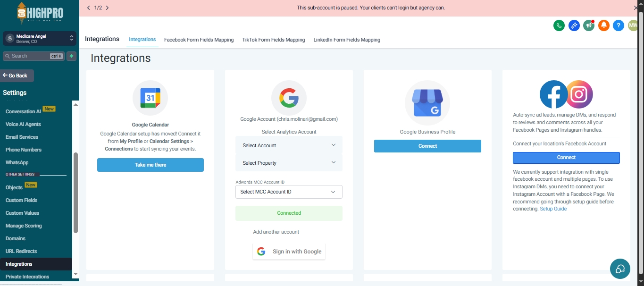
Task: Open the support chat bubble
Action: 620,269
